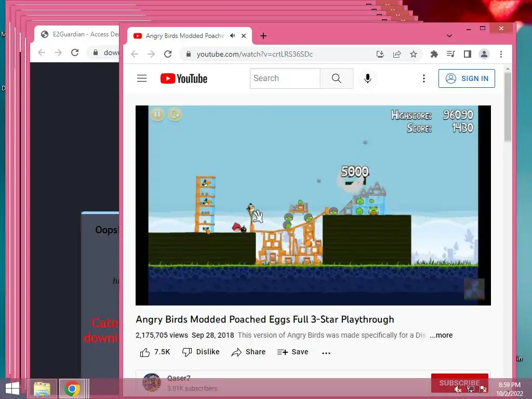The width and height of the screenshot is (532, 399).
Task: Toggle Chrome side panel icon
Action: click(x=467, y=54)
